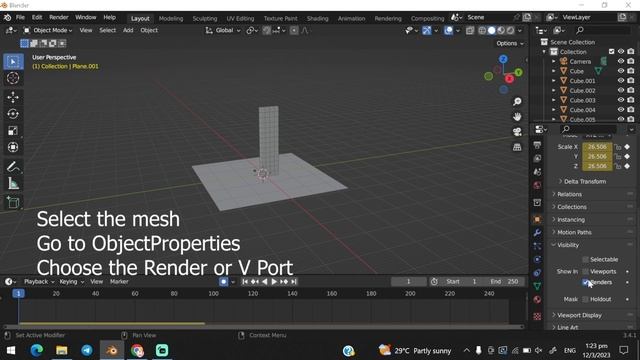The height and width of the screenshot is (360, 640).
Task: Choose the Annotate tool
Action: click(13, 167)
